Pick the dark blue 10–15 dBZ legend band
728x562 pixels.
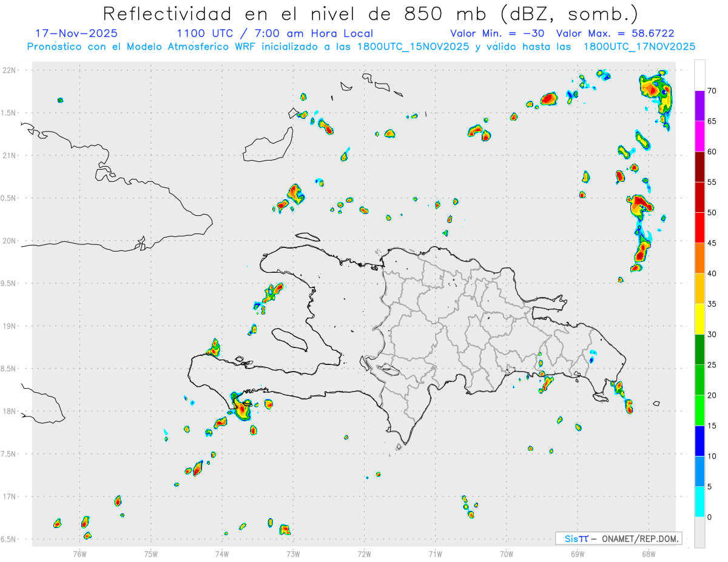(x=699, y=441)
